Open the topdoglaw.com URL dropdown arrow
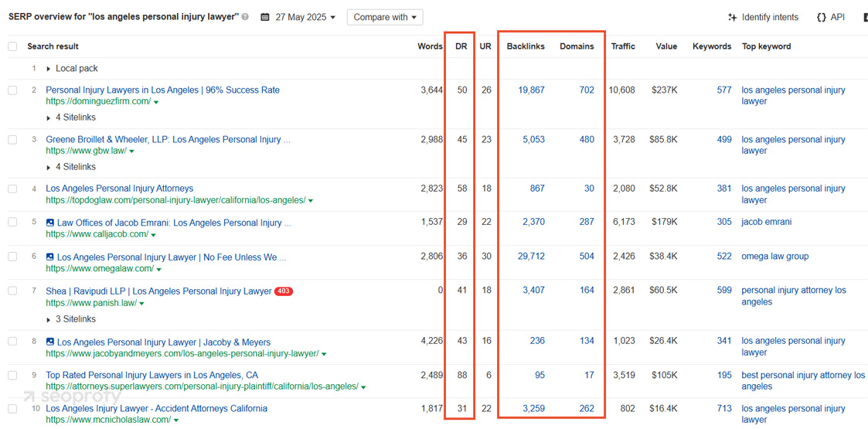Viewport: 868px width, 429px height. tap(311, 201)
